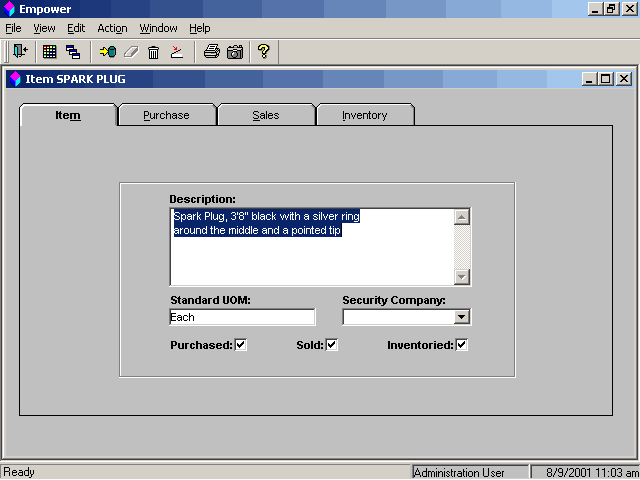Open the File menu

coord(13,28)
